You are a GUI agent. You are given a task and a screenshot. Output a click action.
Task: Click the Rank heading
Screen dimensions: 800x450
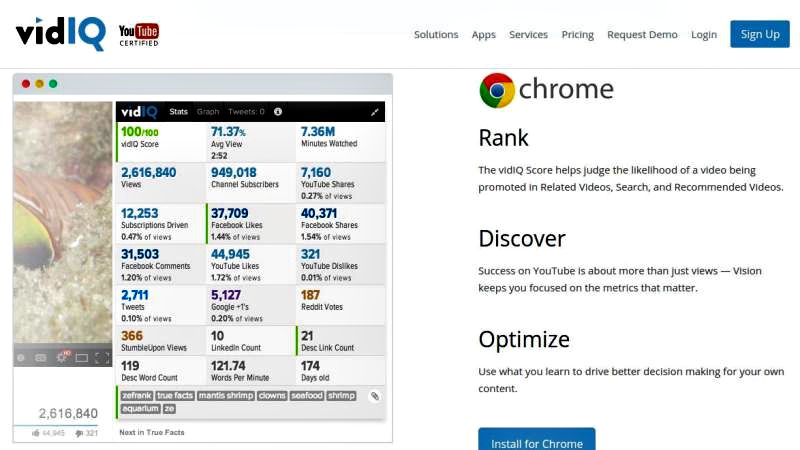point(504,138)
